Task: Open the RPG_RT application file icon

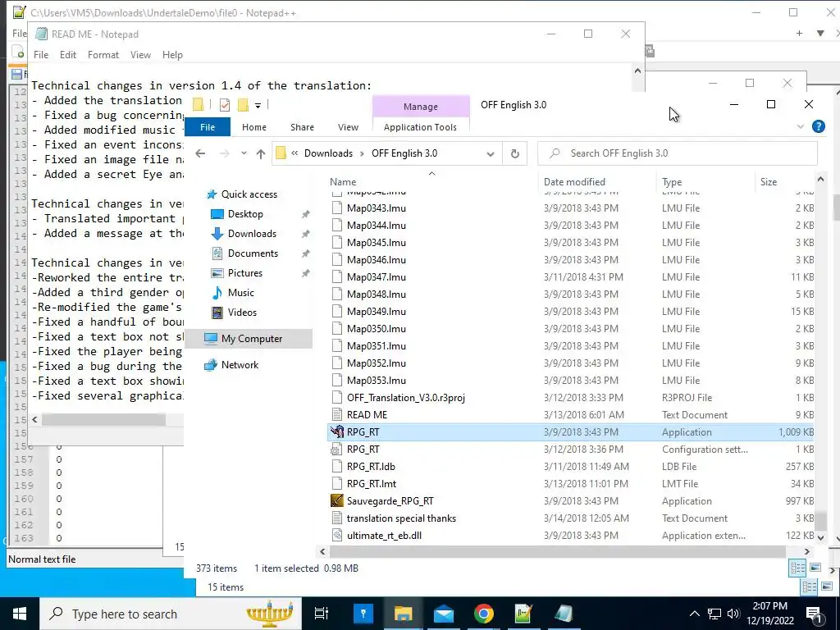Action: pos(337,431)
